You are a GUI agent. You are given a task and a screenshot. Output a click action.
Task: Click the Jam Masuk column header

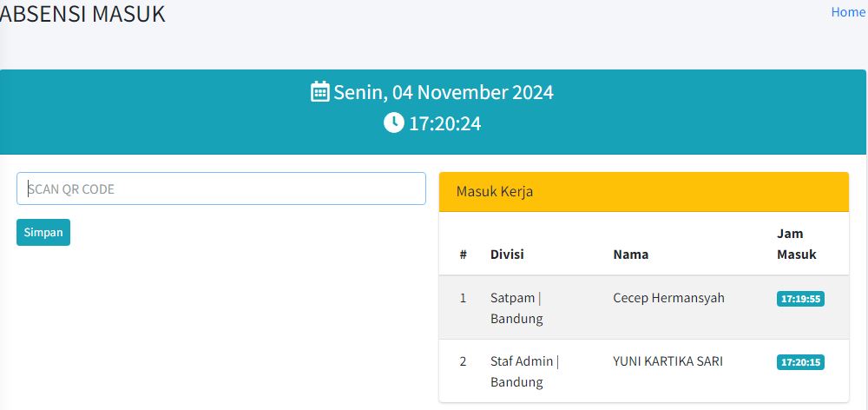[797, 244]
